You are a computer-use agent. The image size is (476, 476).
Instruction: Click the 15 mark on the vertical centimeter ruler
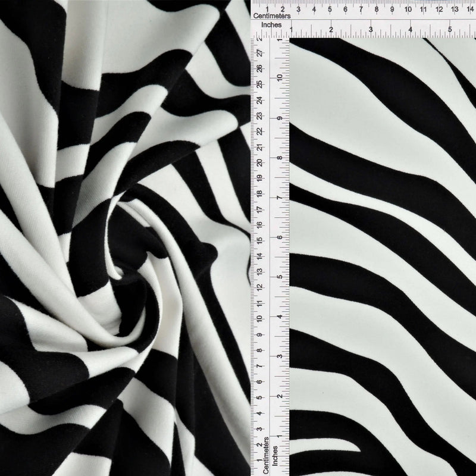(x=260, y=241)
